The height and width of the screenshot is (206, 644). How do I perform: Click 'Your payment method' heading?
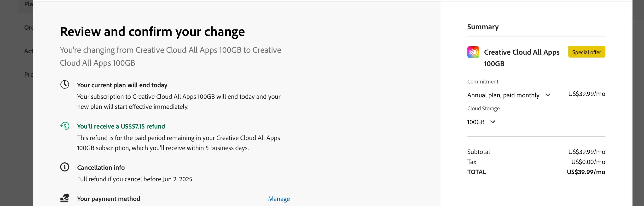pyautogui.click(x=109, y=199)
